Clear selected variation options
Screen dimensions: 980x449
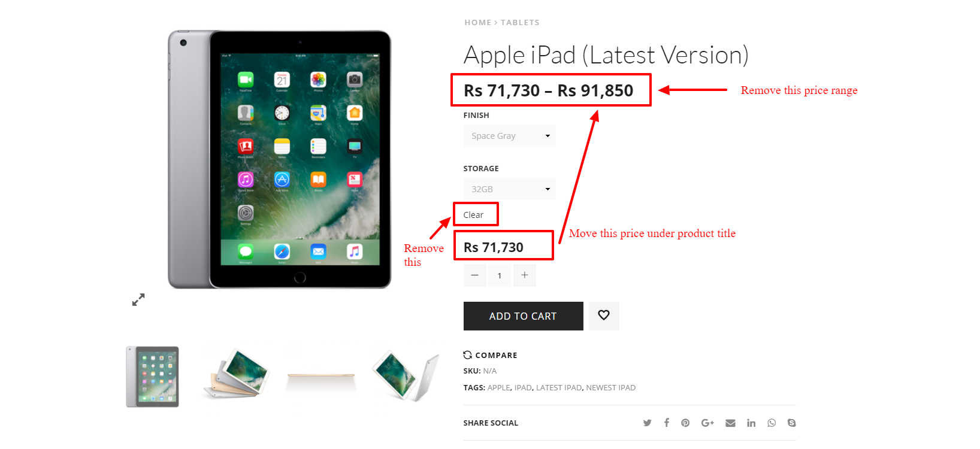pyautogui.click(x=473, y=215)
